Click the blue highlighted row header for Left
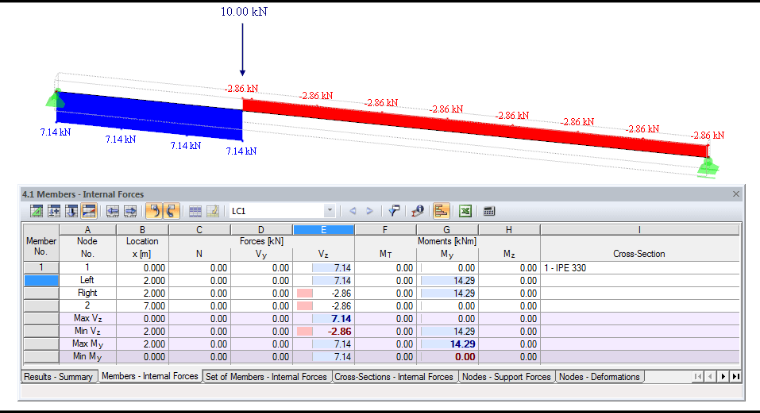This screenshot has height=413, width=760. [x=41, y=280]
